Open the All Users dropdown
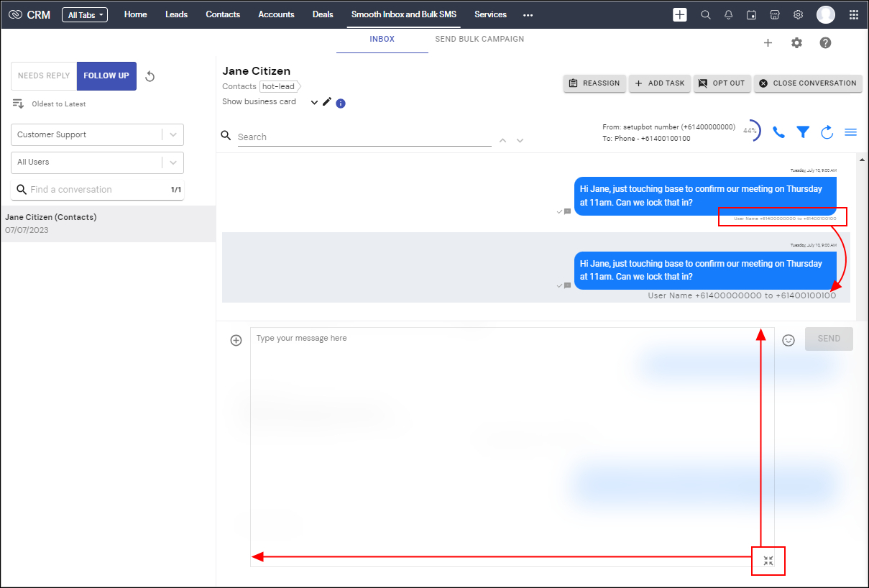The width and height of the screenshot is (869, 588). 97,162
